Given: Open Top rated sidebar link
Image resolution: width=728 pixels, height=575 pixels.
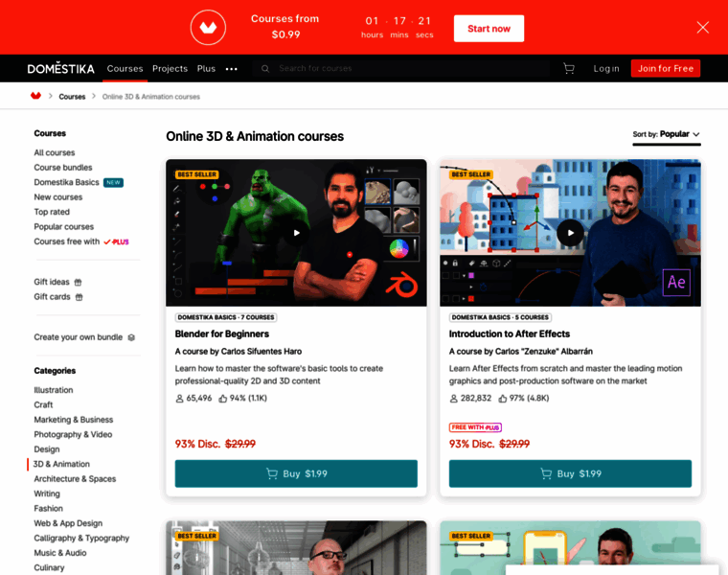Looking at the screenshot, I should pyautogui.click(x=52, y=212).
